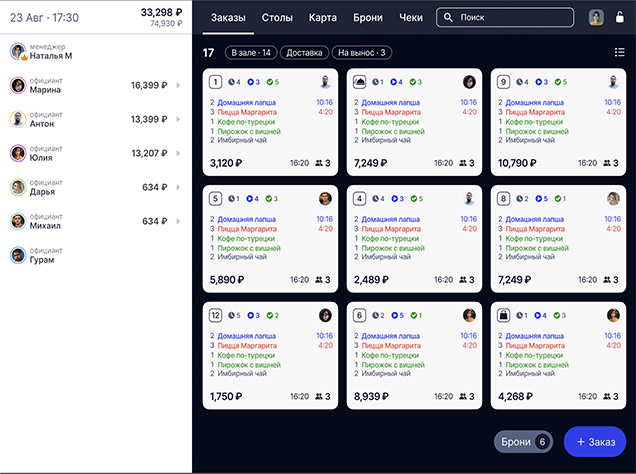This screenshot has width=636, height=474.
Task: Click guests count icon on table 12 order
Action: 319,397
